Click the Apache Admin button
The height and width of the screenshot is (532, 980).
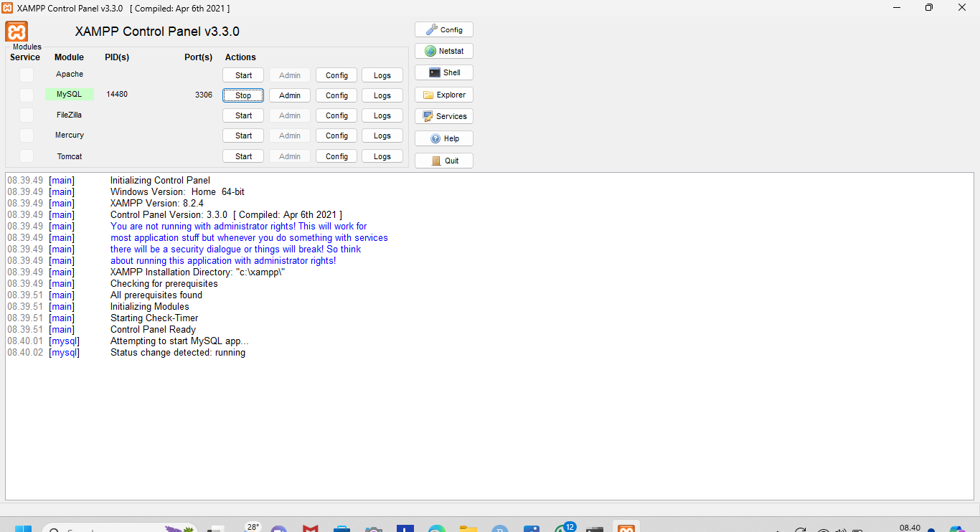tap(290, 75)
